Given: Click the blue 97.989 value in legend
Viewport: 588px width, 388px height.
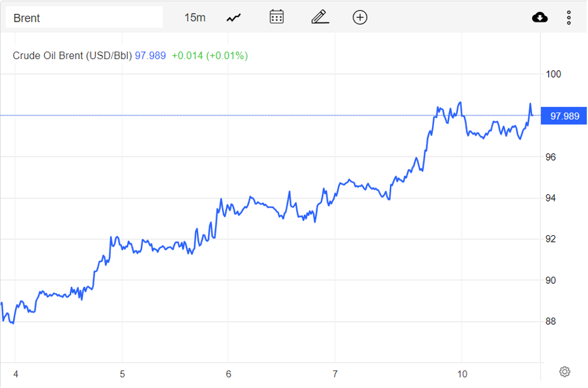Looking at the screenshot, I should coord(150,56).
